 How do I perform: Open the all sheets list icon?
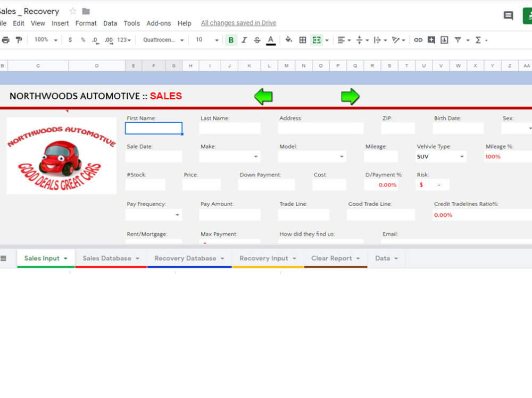(3, 258)
